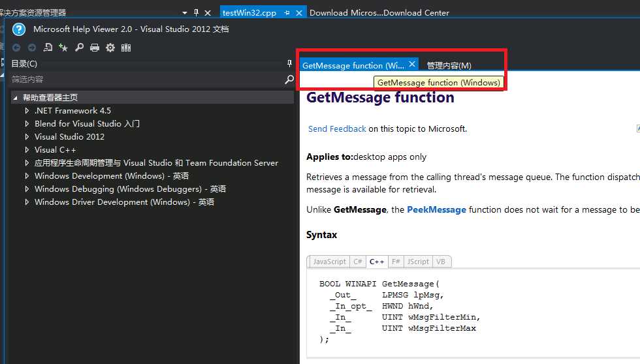Select the F# syntax tab
Viewport: 640px width, 364px height.
click(x=396, y=262)
